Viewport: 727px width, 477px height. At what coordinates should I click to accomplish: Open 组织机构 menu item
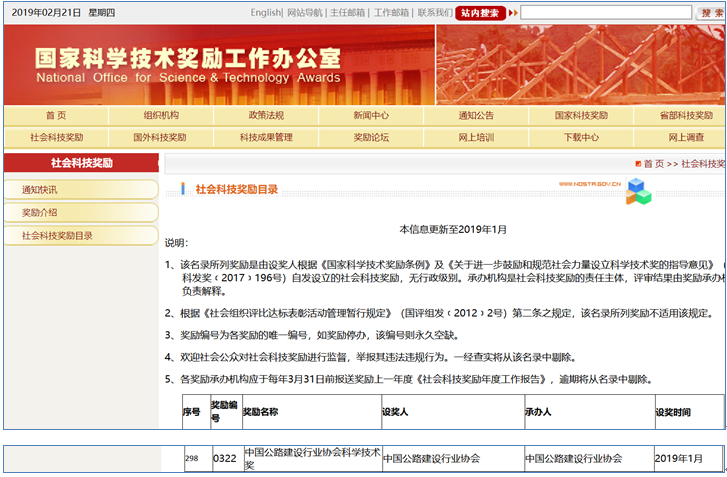click(x=161, y=115)
